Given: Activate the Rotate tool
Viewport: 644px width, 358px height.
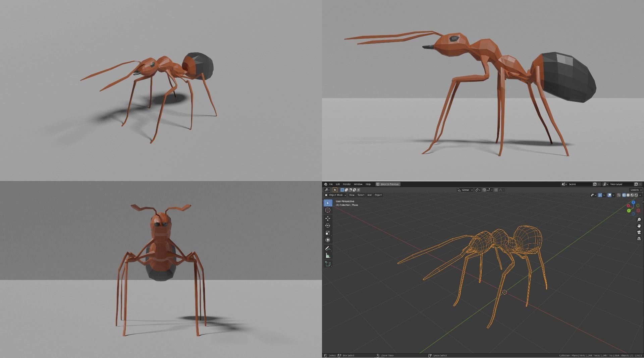Looking at the screenshot, I should tap(328, 225).
